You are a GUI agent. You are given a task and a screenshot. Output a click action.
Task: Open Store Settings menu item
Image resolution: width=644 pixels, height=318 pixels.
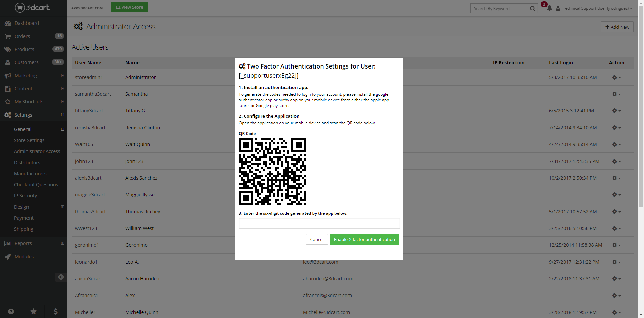(x=29, y=140)
